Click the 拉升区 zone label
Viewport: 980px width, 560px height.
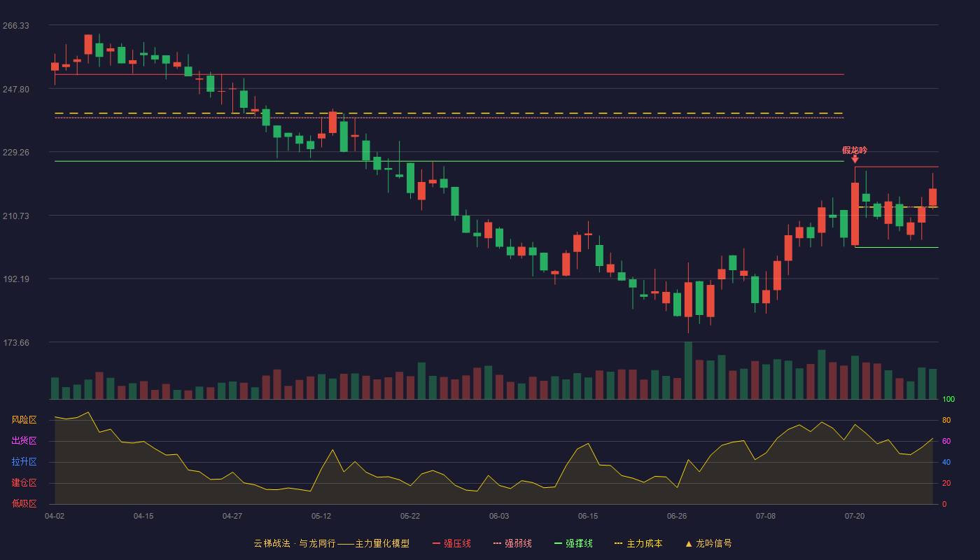click(24, 462)
